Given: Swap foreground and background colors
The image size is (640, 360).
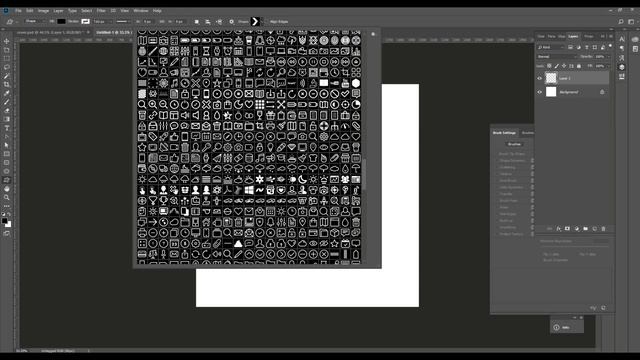Looking at the screenshot, I should (x=10, y=214).
